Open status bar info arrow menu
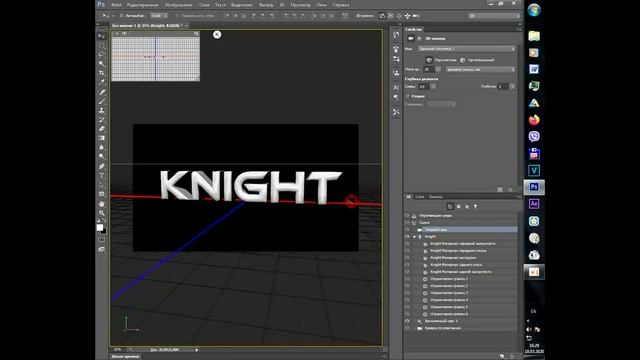The height and width of the screenshot is (360, 640). pyautogui.click(x=197, y=350)
